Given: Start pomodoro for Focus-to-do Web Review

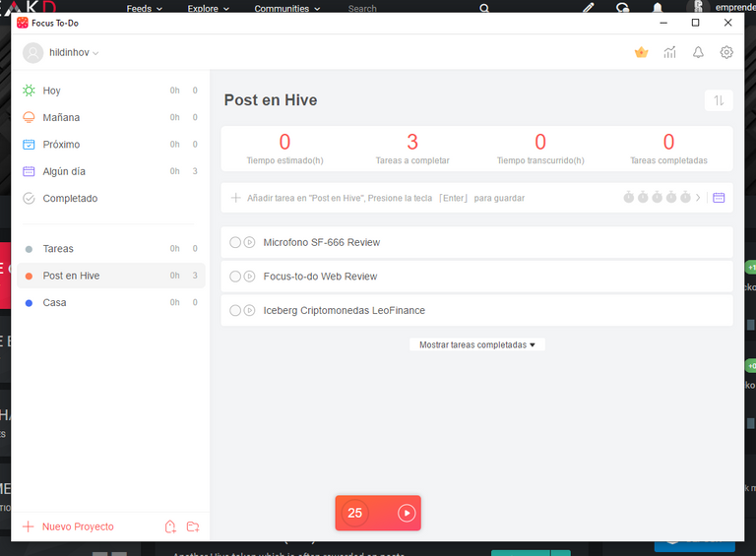Looking at the screenshot, I should pos(249,277).
